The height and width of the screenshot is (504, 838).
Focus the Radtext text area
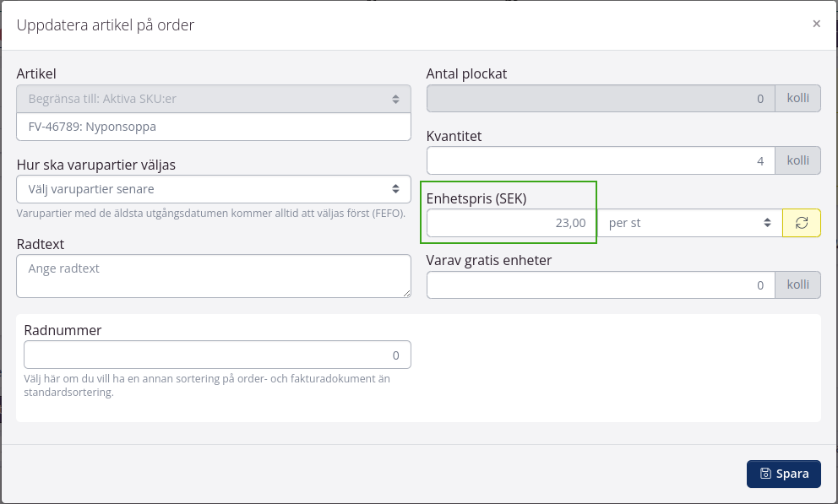[214, 276]
